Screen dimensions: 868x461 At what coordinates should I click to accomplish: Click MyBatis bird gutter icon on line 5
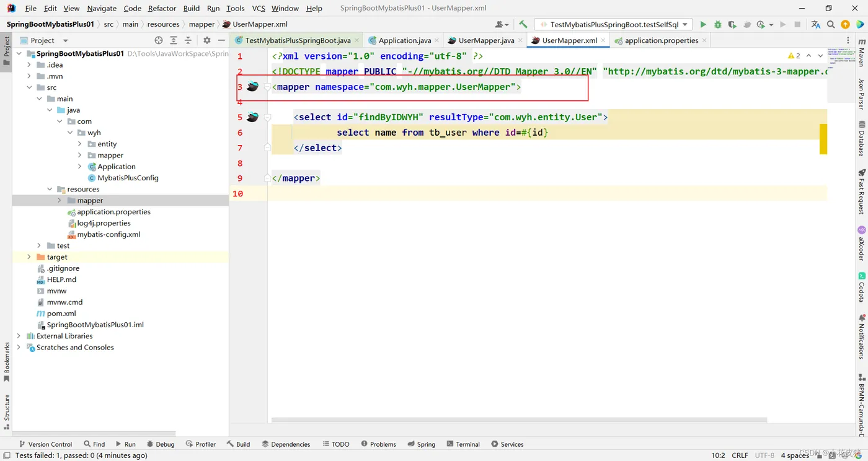click(x=252, y=116)
